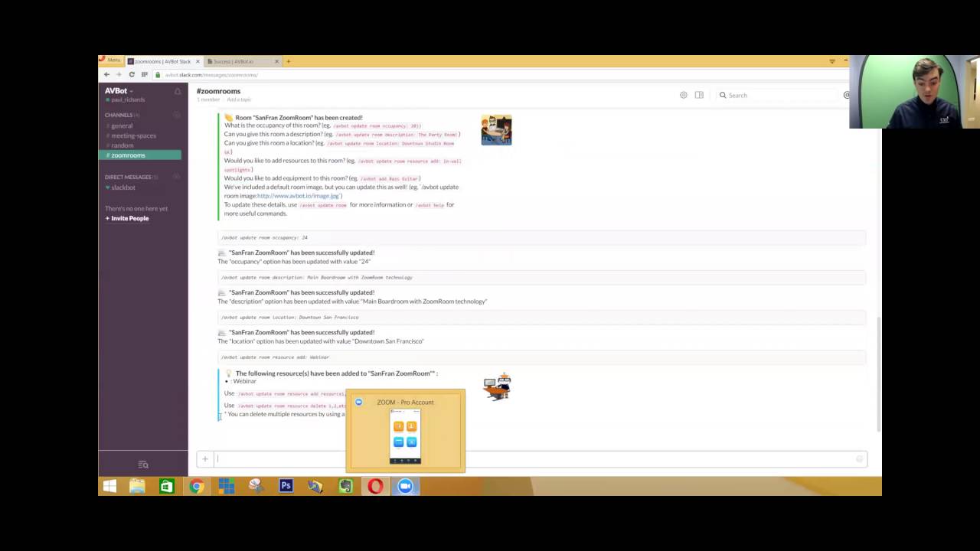980x551 pixels.
Task: Click the Zoom icon in the taskbar
Action: (x=405, y=486)
